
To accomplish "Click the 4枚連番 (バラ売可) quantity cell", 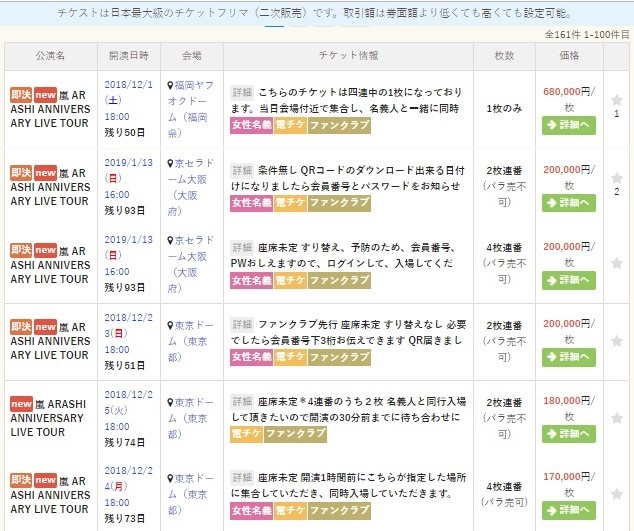I will (x=504, y=494).
